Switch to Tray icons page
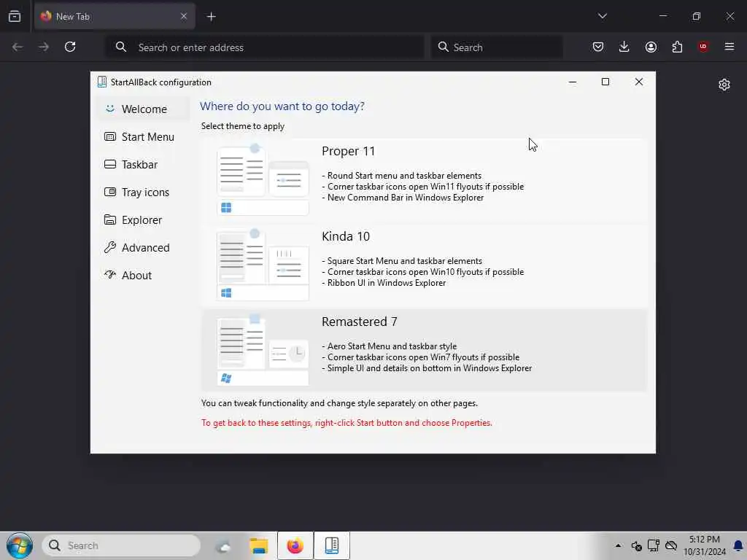 click(x=143, y=192)
